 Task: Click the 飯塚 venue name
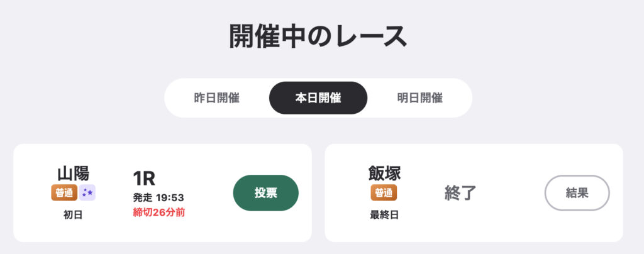384,173
